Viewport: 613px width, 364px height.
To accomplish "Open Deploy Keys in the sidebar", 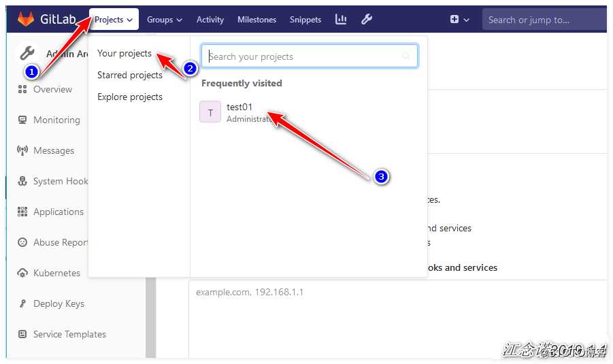I will [59, 304].
